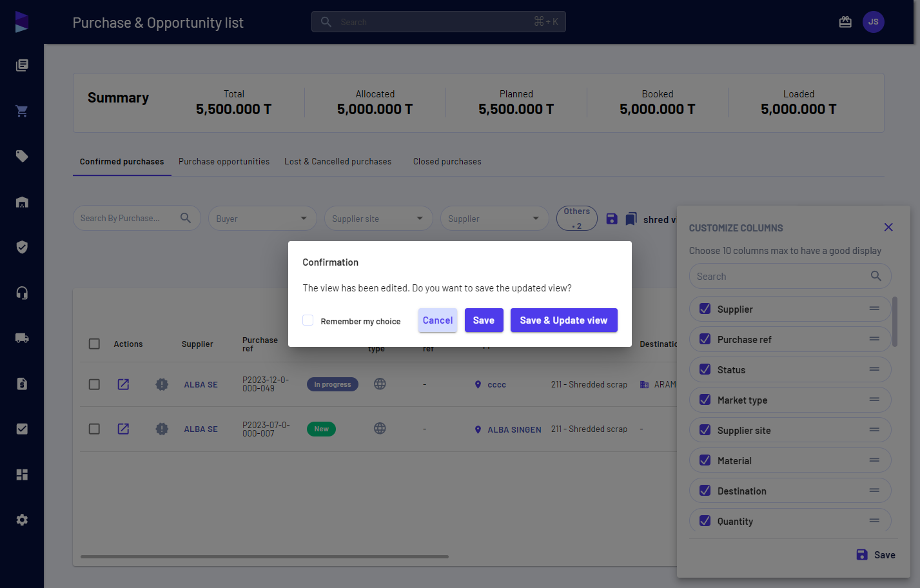Image resolution: width=920 pixels, height=588 pixels.
Task: Open the Others filters chip
Action: pos(577,219)
